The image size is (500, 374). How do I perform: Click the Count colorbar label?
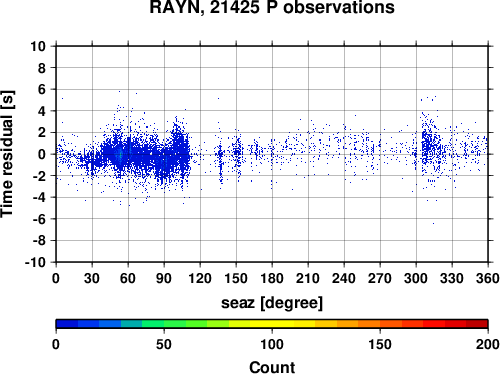click(x=272, y=367)
